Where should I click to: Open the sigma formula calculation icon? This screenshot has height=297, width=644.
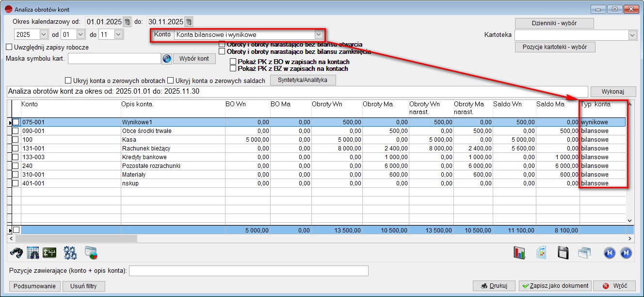[x=49, y=252]
